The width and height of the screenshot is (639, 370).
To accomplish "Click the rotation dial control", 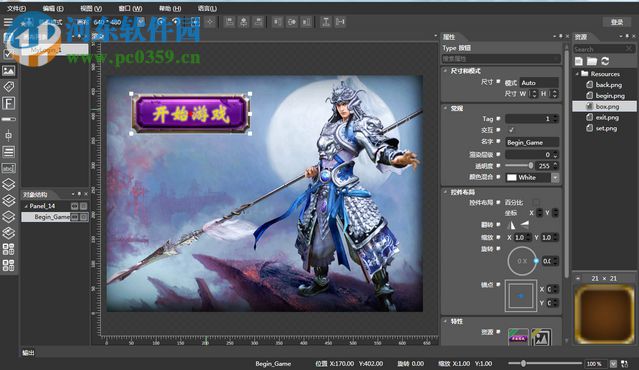I will 522,261.
